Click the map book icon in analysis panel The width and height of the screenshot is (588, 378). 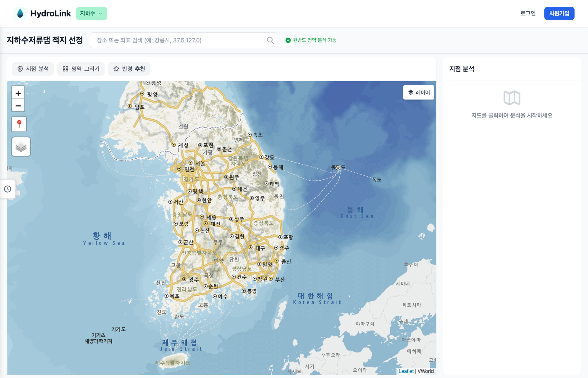coord(512,98)
